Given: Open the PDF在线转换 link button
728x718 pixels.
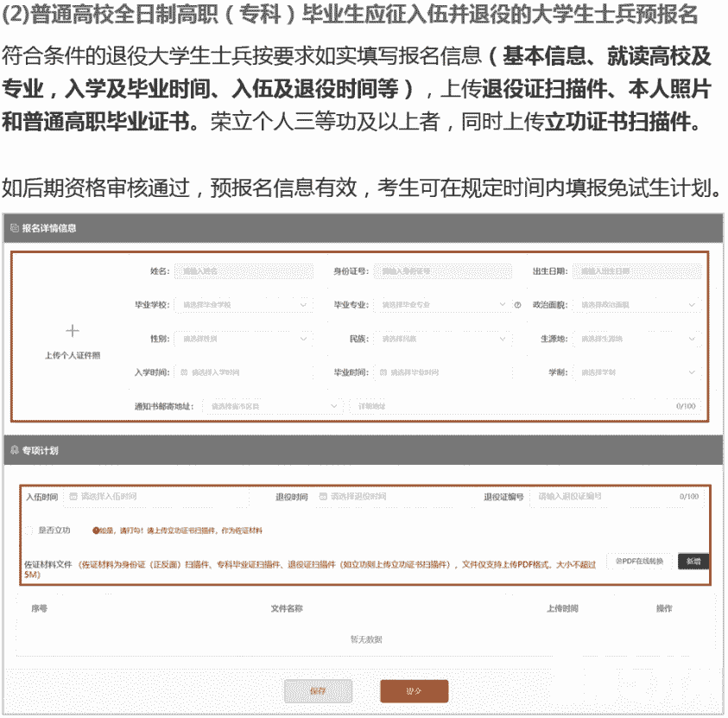Looking at the screenshot, I should [640, 562].
